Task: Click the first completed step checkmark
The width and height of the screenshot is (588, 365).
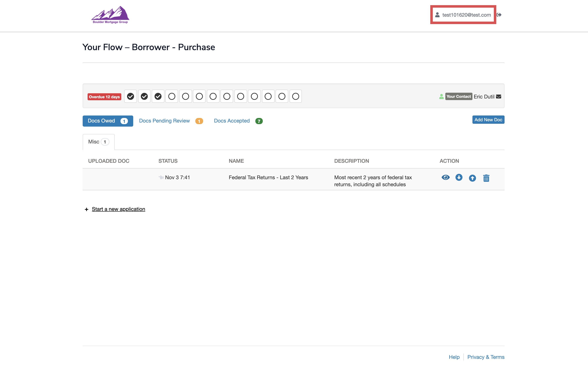Action: coord(130,96)
